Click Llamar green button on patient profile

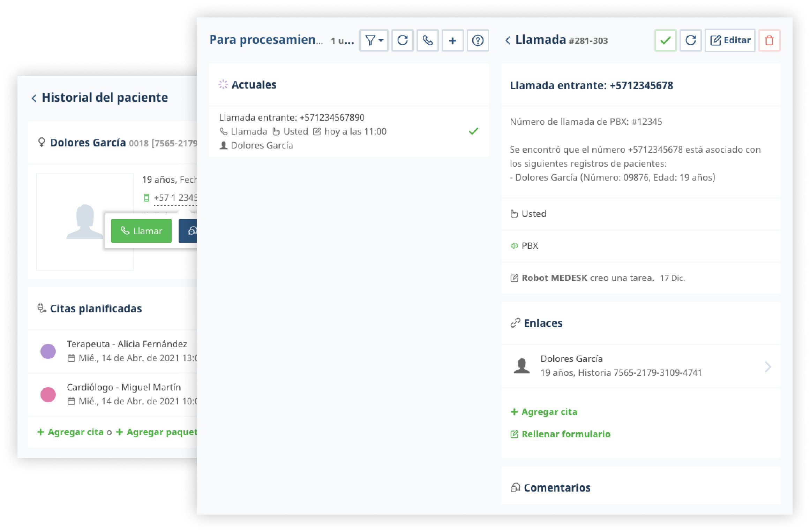(x=141, y=230)
